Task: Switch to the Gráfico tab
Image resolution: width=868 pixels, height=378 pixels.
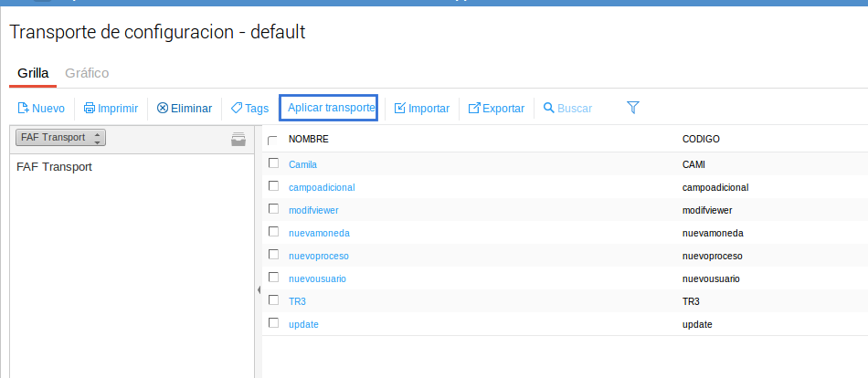Action: point(87,72)
